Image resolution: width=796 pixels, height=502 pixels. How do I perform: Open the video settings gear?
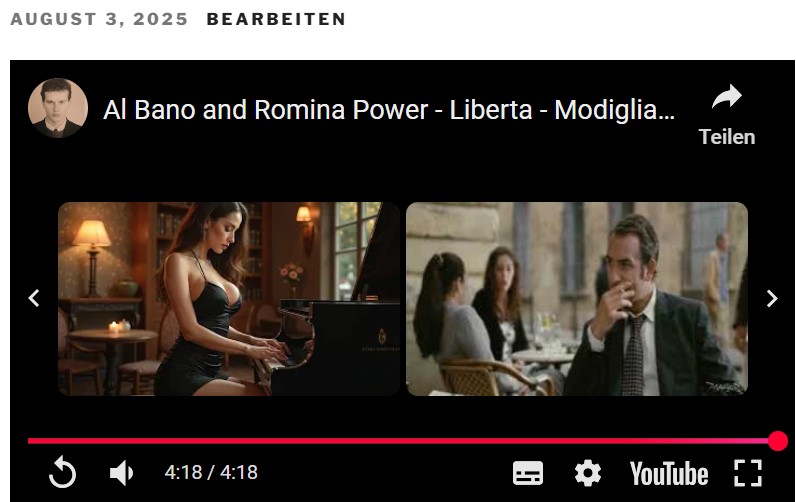pos(588,473)
